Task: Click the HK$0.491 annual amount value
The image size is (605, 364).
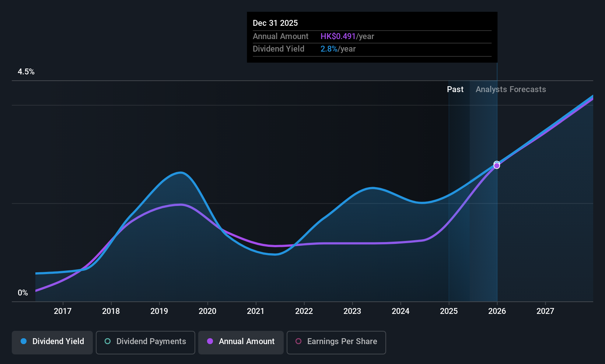Action: pyautogui.click(x=338, y=36)
